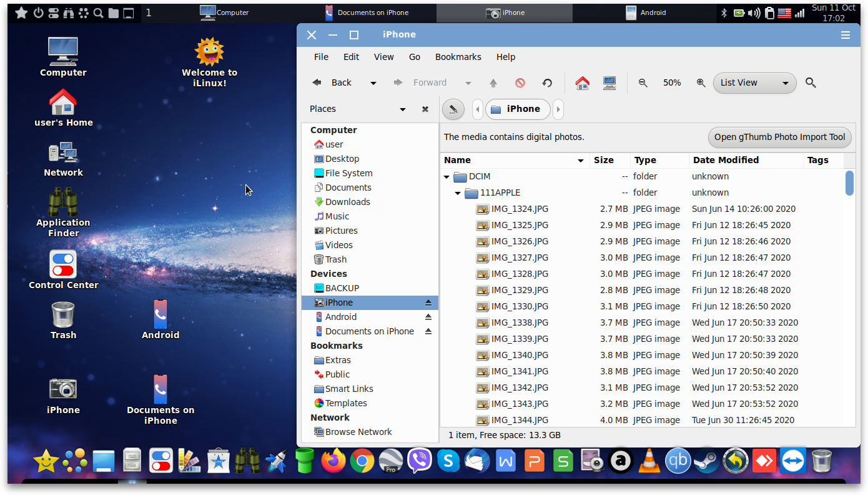This screenshot has height=495, width=868.
Task: Launch Google Chrome from the dock
Action: 362,461
